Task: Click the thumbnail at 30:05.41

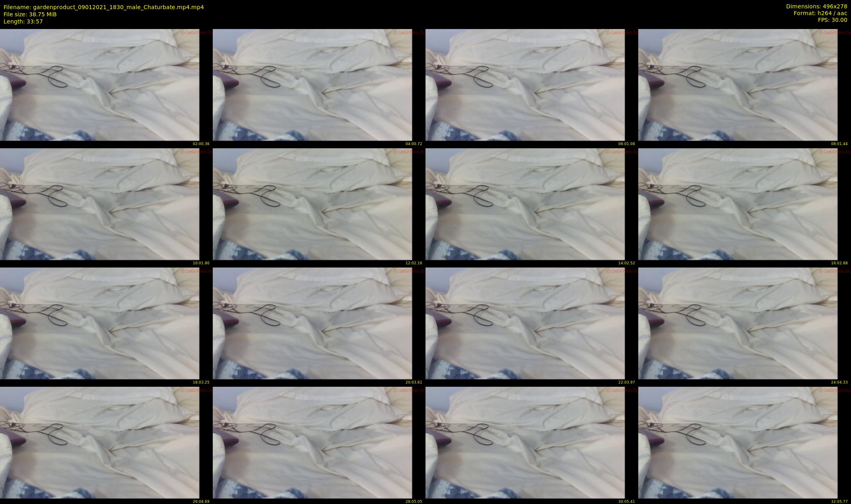Action: (525, 442)
